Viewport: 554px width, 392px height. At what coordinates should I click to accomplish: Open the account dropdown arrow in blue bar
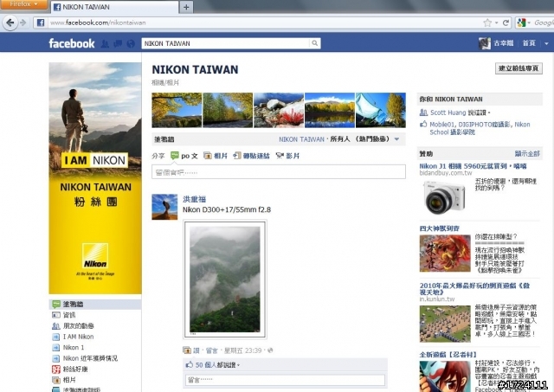[546, 43]
